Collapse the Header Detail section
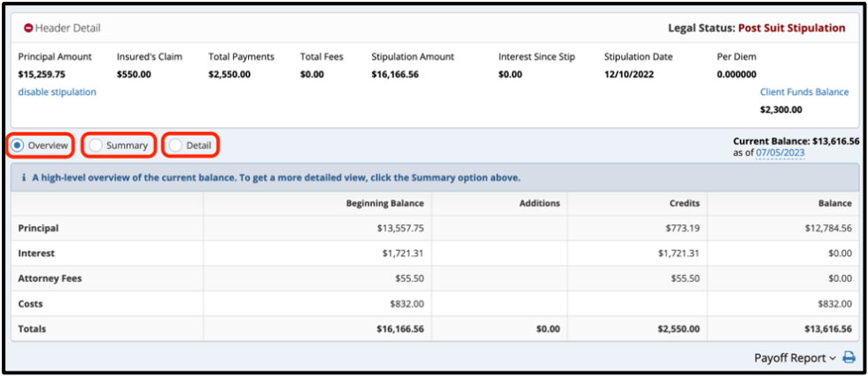 [x=28, y=28]
